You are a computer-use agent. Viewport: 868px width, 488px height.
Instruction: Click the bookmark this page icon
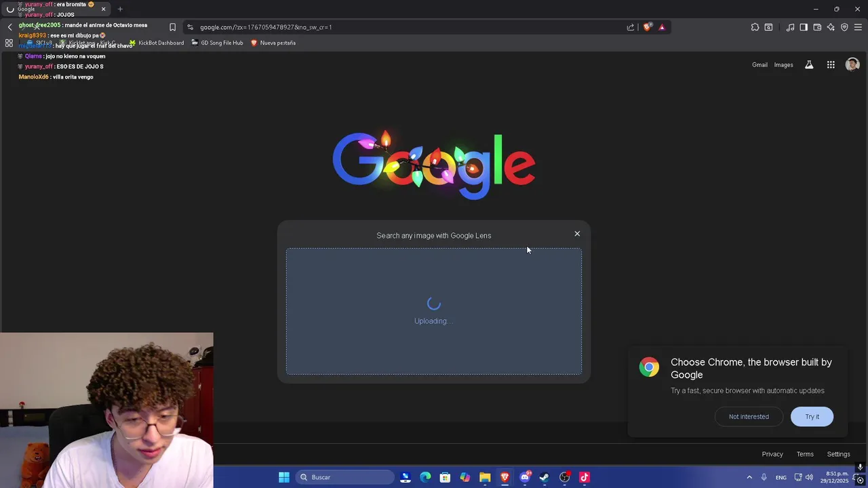(x=172, y=27)
